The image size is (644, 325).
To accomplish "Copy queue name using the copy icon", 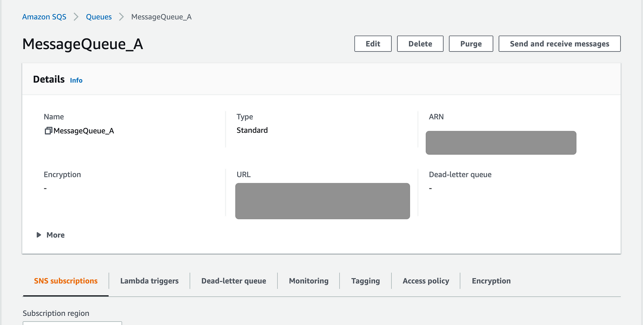I will (x=48, y=131).
